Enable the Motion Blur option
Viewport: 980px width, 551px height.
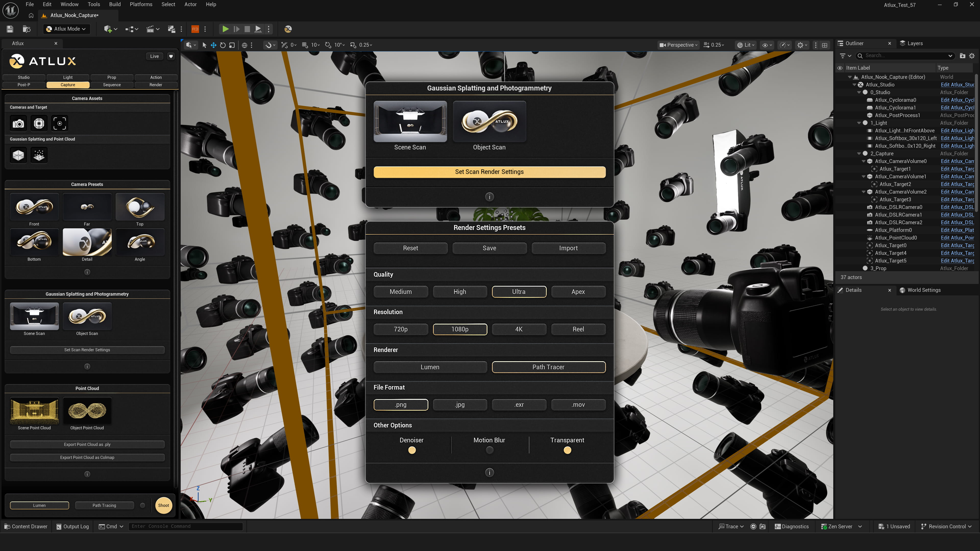[x=489, y=450]
